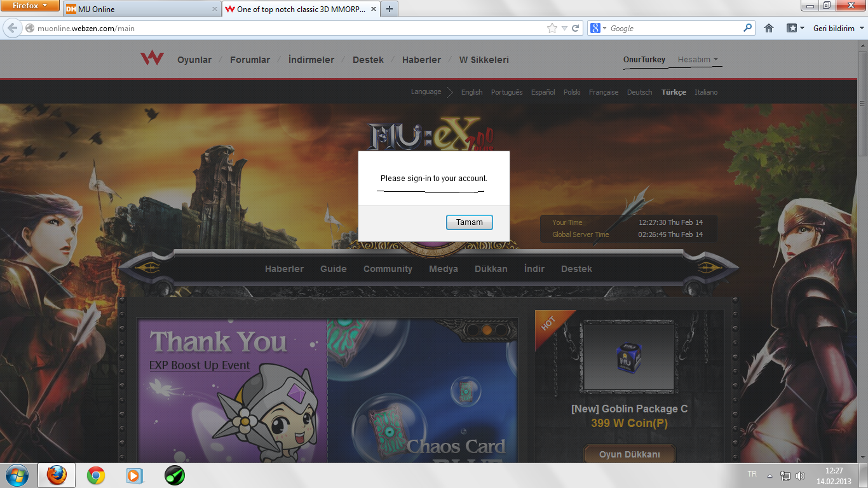The width and height of the screenshot is (868, 488).
Task: Switch to the MU Online tab
Action: [x=141, y=10]
